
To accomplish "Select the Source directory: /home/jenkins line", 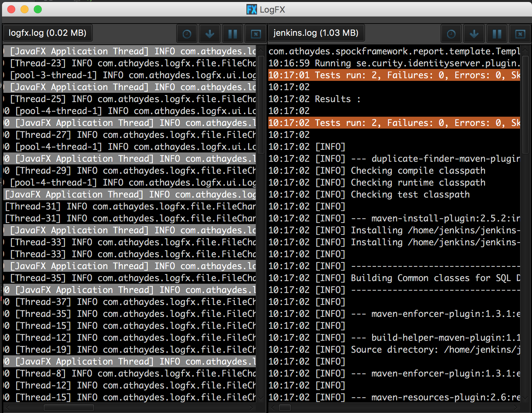I will point(394,350).
